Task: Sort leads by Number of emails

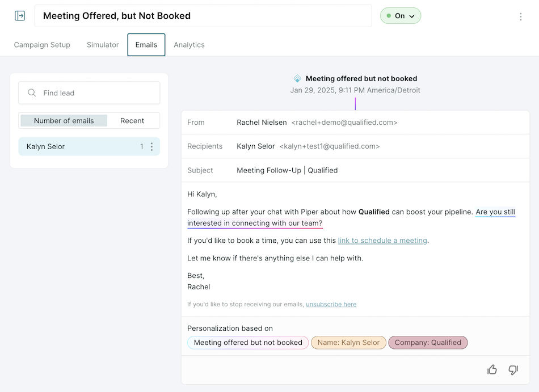Action: pos(64,121)
